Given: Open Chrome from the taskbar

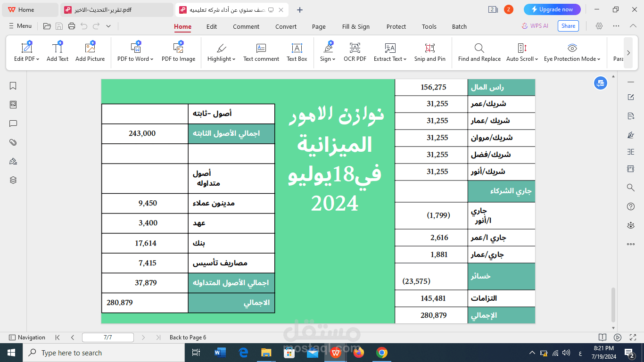Looking at the screenshot, I should click(x=382, y=353).
